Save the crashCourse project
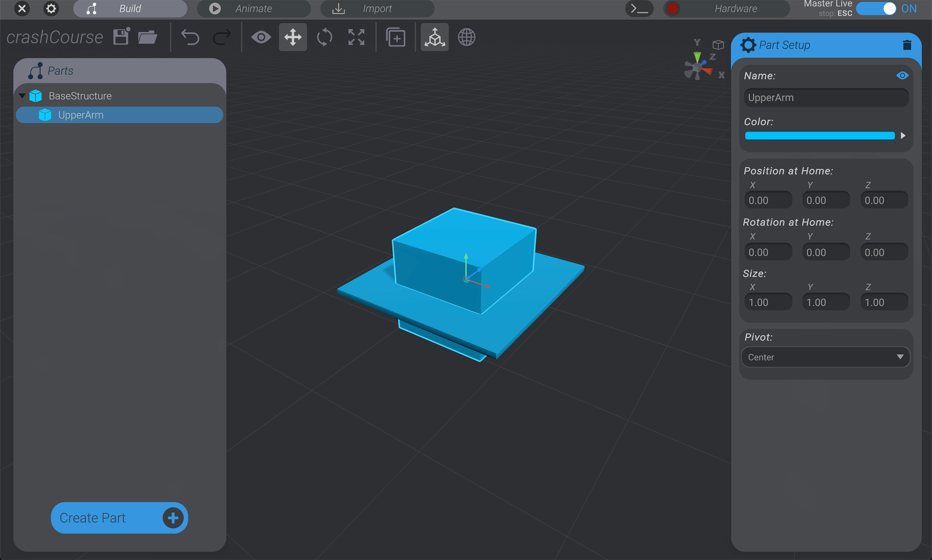 pos(121,36)
